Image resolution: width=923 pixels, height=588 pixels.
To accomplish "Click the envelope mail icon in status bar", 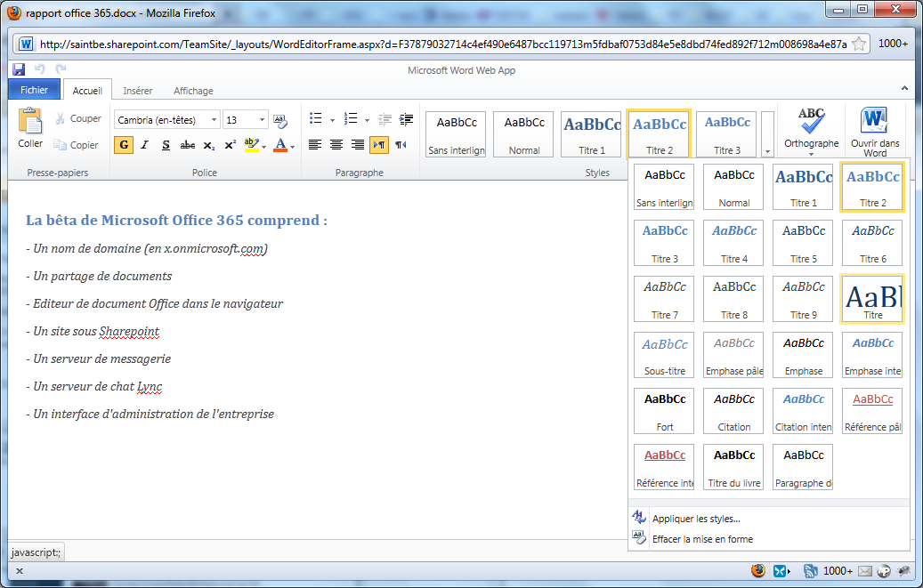I will click(x=864, y=571).
